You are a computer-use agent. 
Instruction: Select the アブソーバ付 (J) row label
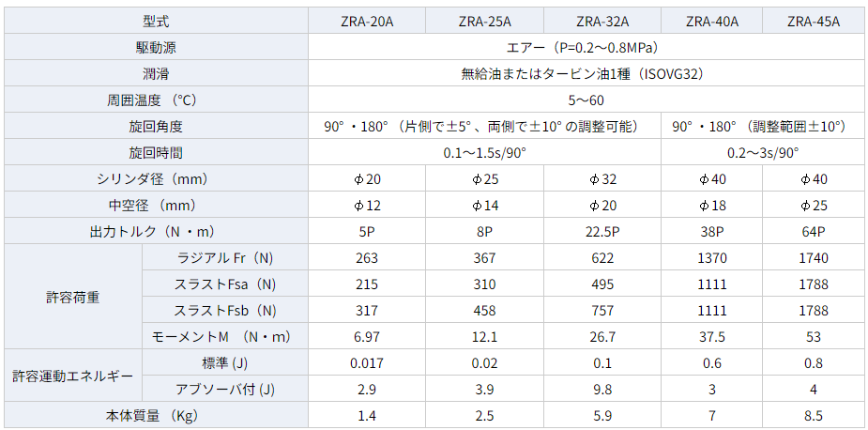(x=225, y=389)
